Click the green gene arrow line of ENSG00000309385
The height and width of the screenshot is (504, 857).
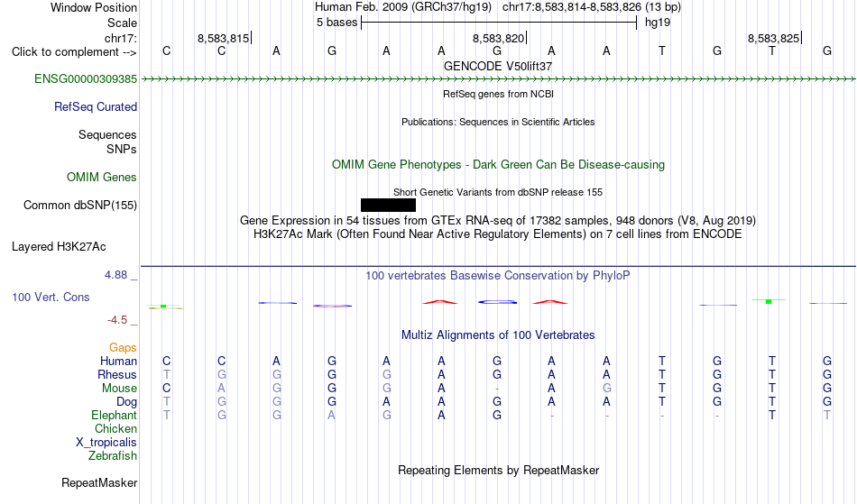pos(498,79)
